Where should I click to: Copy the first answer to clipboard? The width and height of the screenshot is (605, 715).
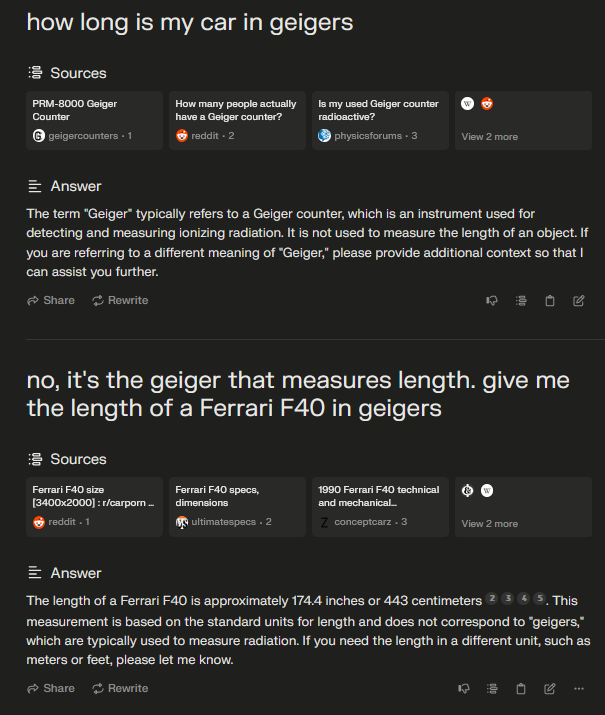[550, 301]
